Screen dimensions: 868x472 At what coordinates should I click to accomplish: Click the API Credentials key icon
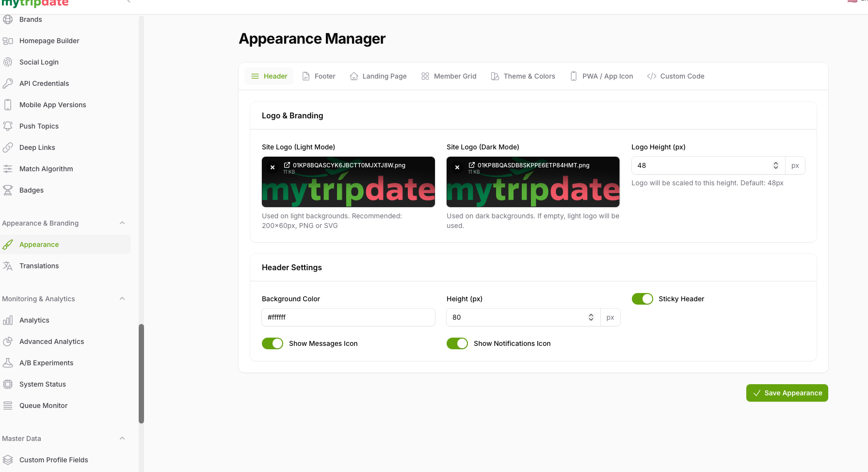point(8,83)
